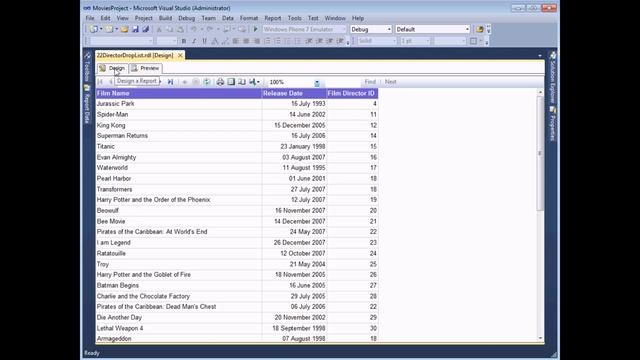Viewport: 640px width, 360px height.
Task: Open the document tab list dropdown arrow
Action: click(540, 56)
